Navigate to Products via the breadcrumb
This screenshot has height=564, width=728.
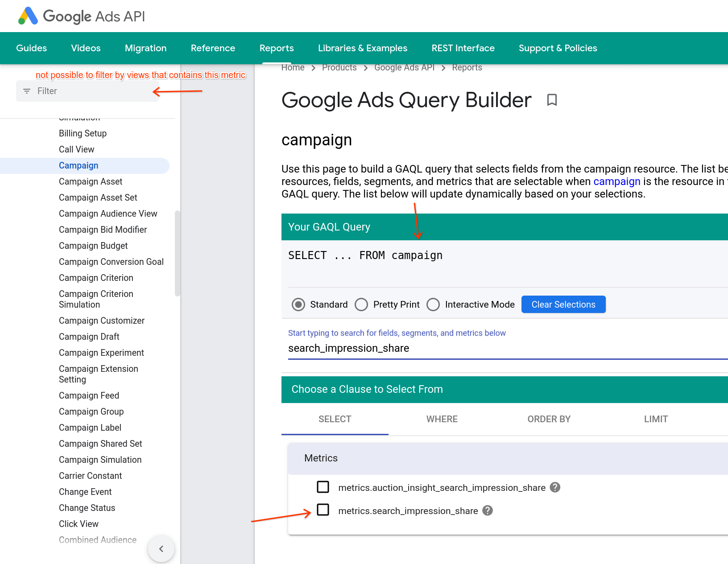pyautogui.click(x=339, y=67)
